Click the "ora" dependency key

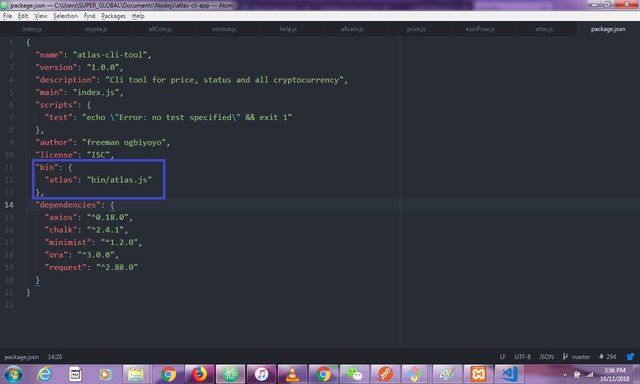(x=56, y=255)
